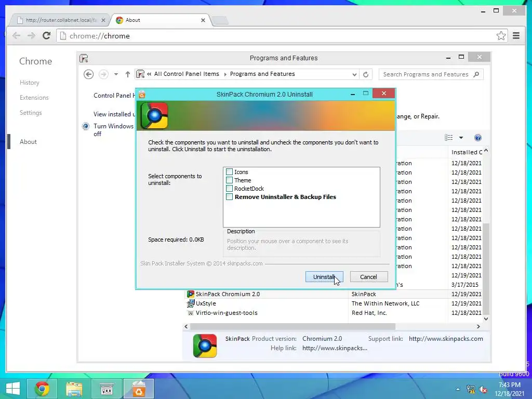
Task: Open History in Chrome sidebar
Action: [29, 83]
